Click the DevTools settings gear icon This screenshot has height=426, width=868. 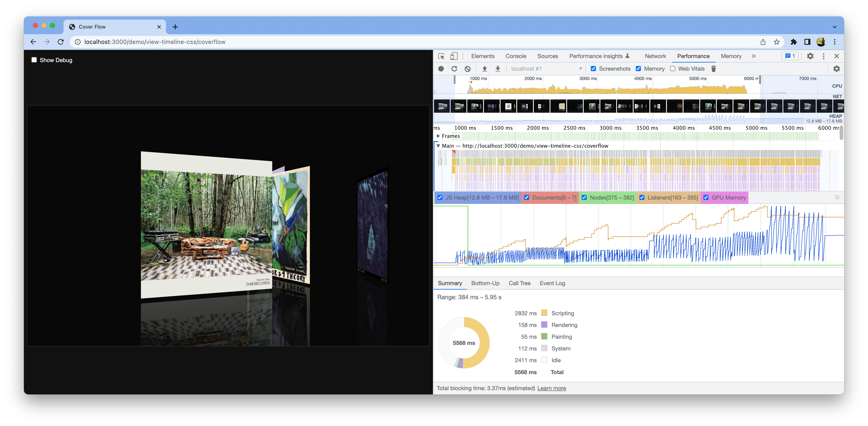(810, 56)
